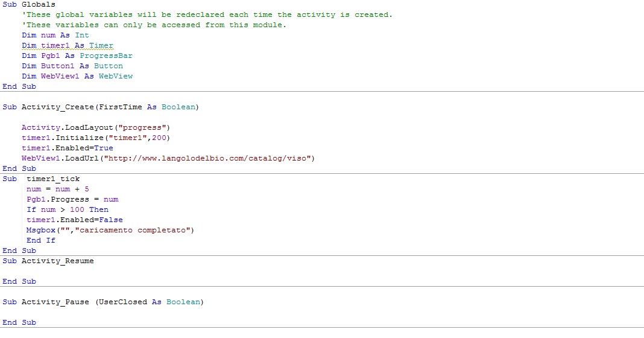Image resolution: width=644 pixels, height=338 pixels.
Task: Click the ProgressBar type in Pgb1 declaration
Action: coord(106,56)
